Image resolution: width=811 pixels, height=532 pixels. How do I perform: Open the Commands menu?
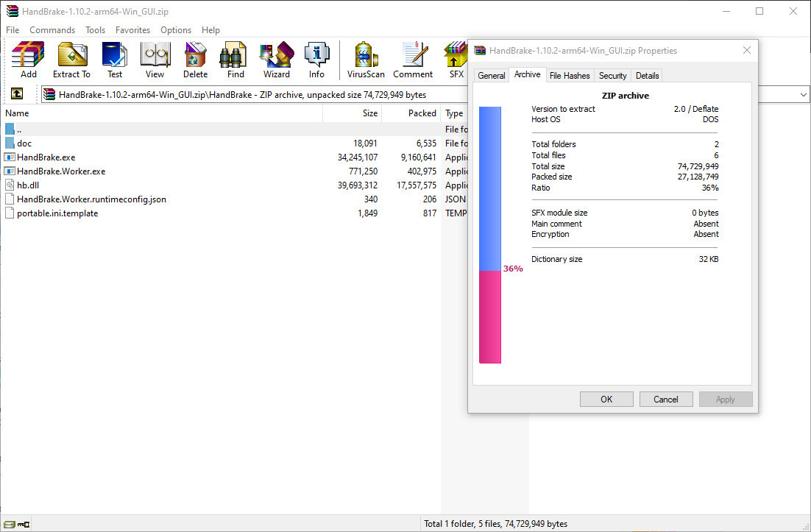52,30
